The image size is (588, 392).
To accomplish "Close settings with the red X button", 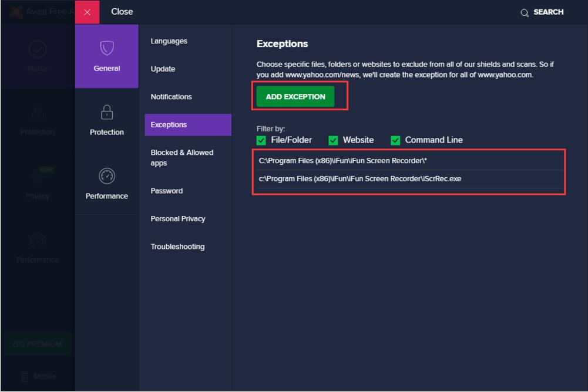I will coord(87,12).
